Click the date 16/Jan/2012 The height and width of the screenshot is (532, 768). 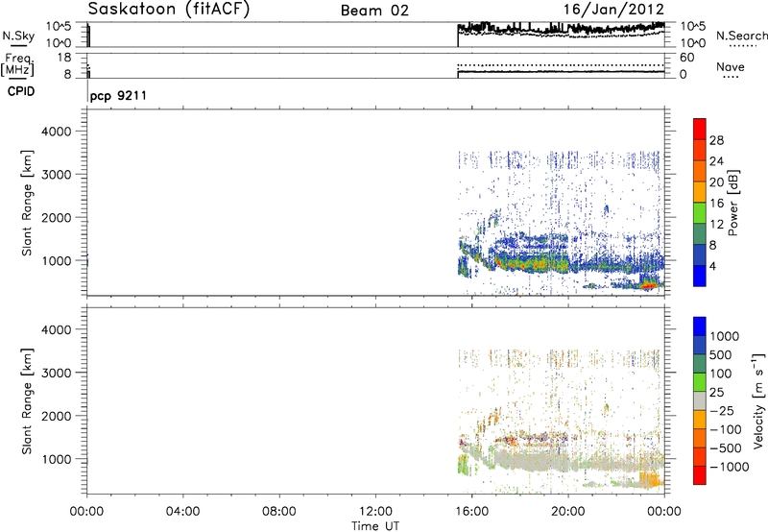pyautogui.click(x=613, y=10)
